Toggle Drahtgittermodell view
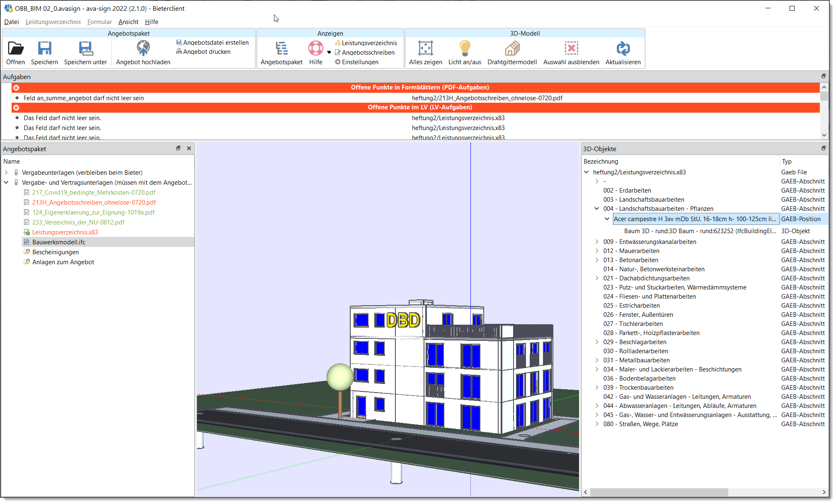Viewport: 836px width, 504px height. pos(512,48)
